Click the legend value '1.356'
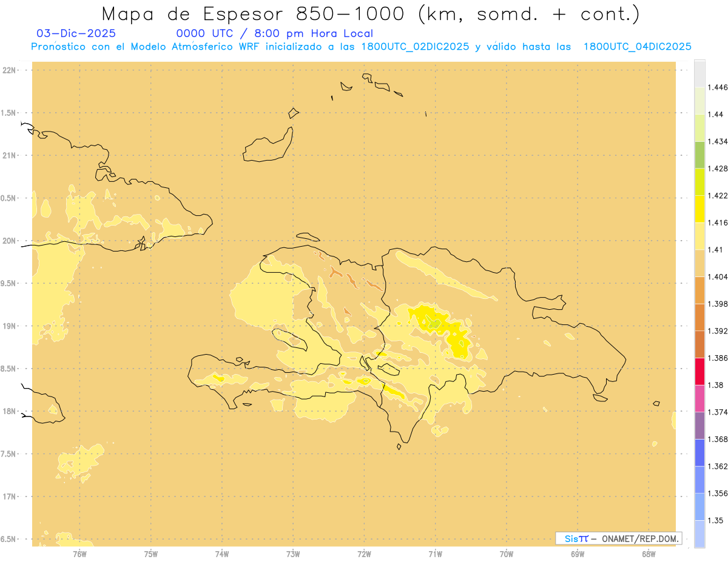Image resolution: width=728 pixels, height=562 pixels. [718, 493]
